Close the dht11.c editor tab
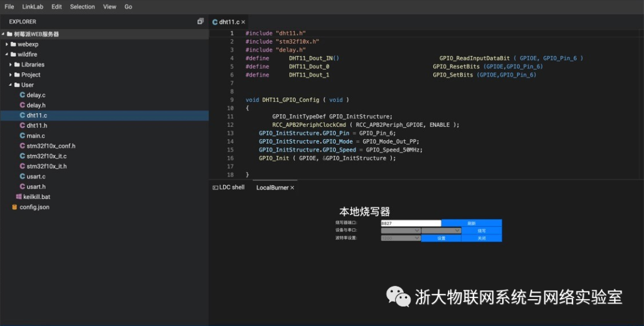Viewport: 644px width, 326px height. [243, 22]
